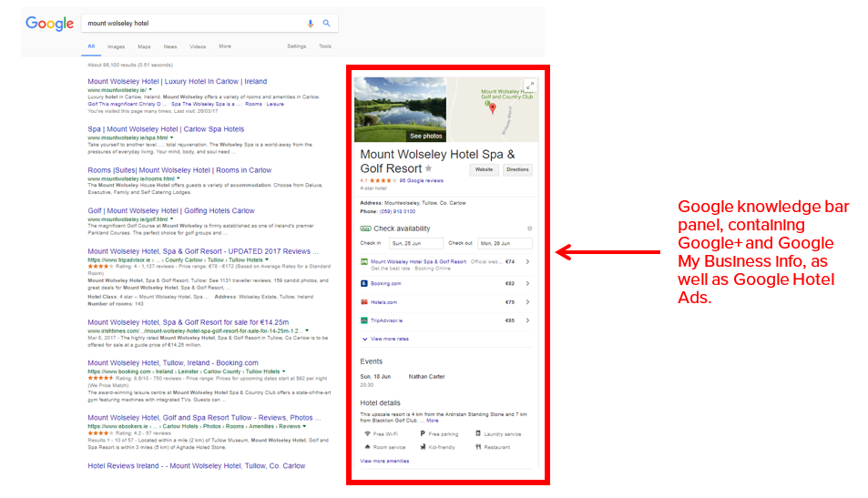Click View more amenities link
This screenshot has width=868, height=498.
(x=384, y=461)
